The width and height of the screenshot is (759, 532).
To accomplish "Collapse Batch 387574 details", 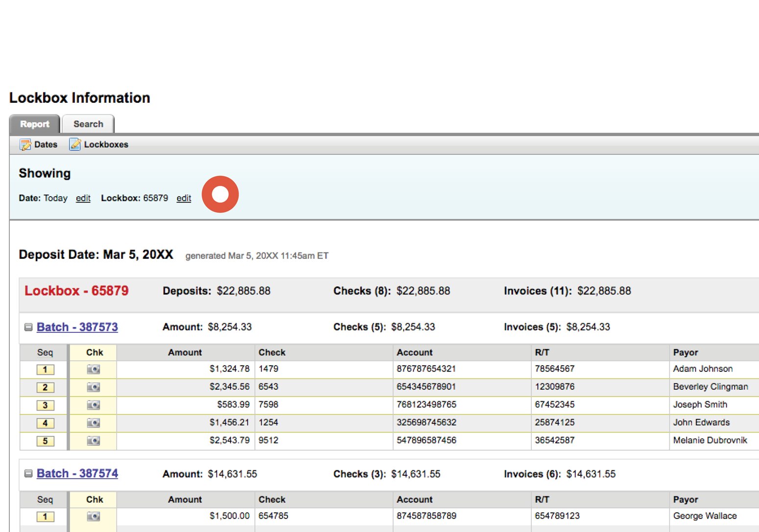I will coord(28,473).
